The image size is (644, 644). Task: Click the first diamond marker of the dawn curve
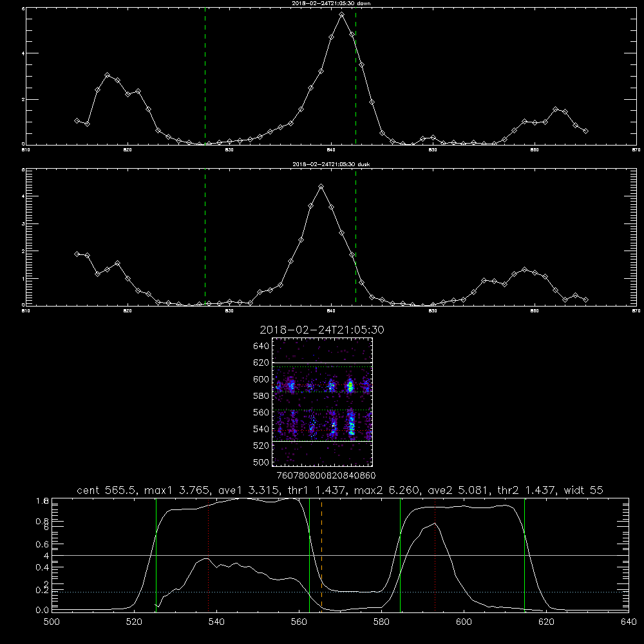(x=77, y=121)
